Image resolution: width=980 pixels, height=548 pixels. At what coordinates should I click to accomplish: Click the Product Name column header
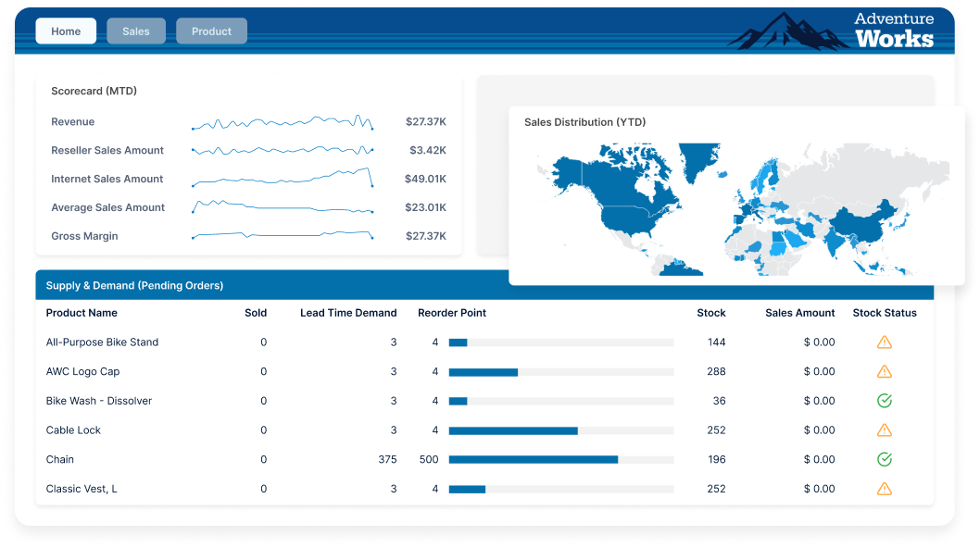point(82,313)
